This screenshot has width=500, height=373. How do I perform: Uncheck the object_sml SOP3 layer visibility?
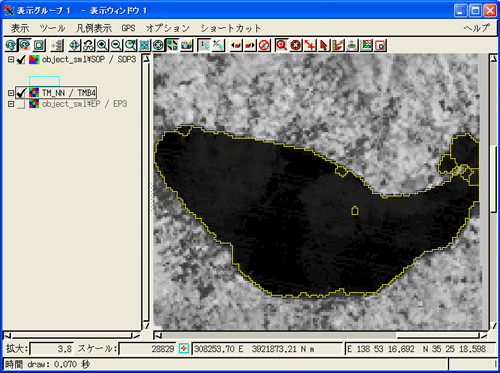(21, 60)
